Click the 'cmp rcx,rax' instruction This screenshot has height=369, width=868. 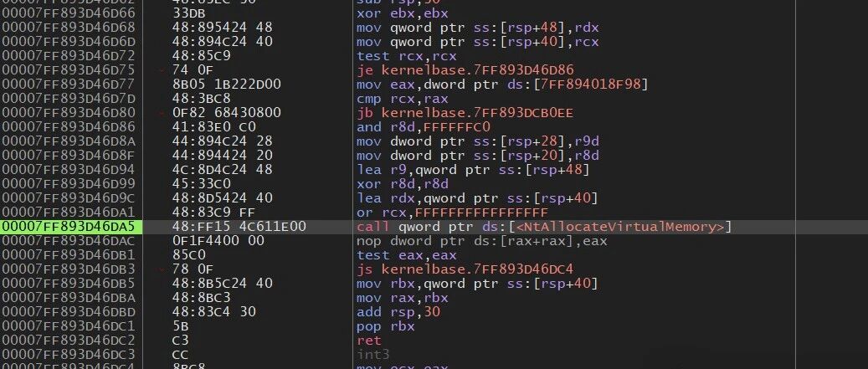[403, 99]
